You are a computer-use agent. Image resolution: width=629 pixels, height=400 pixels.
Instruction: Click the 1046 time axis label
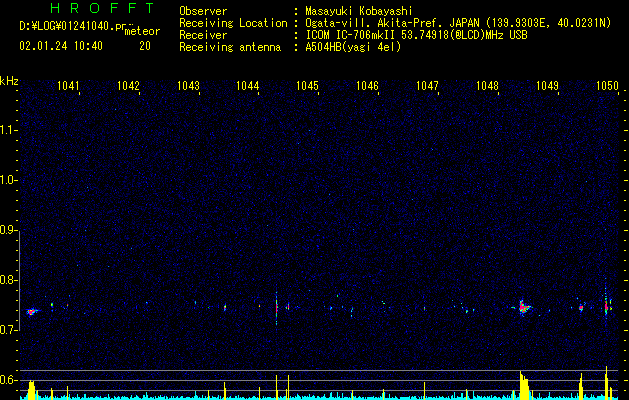pos(367,86)
